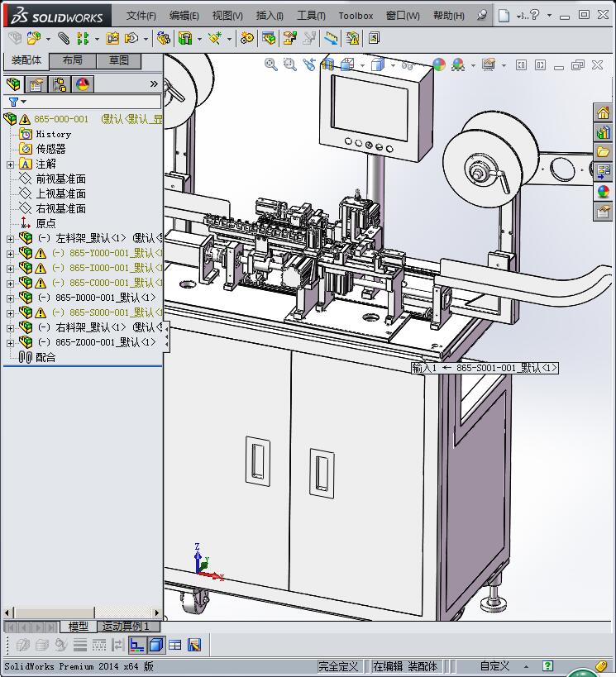Click the Smart Fasteners icon
This screenshot has width=616, height=677.
pos(112,38)
